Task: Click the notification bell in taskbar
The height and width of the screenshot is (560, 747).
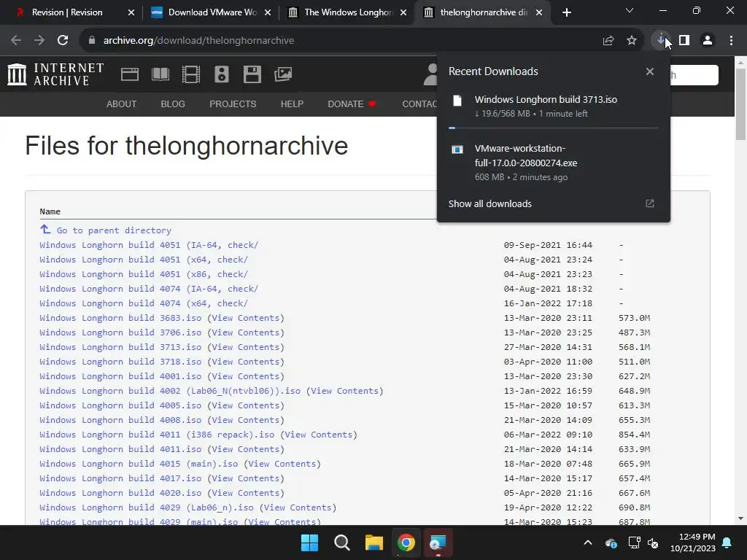Action: (727, 542)
